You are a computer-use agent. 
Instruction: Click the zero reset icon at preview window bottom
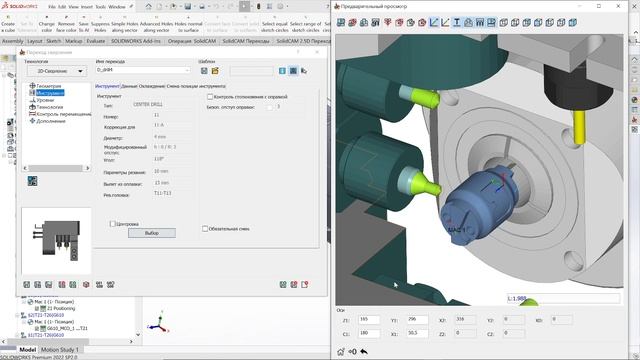click(352, 351)
